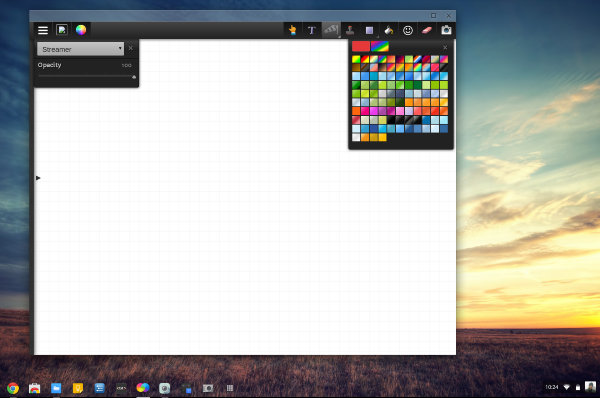
Task: Open the app launcher grid on shelf
Action: coord(230,388)
